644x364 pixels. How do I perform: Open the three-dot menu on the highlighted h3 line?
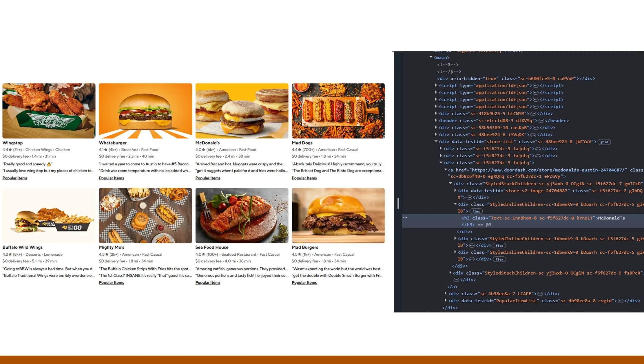click(405, 217)
